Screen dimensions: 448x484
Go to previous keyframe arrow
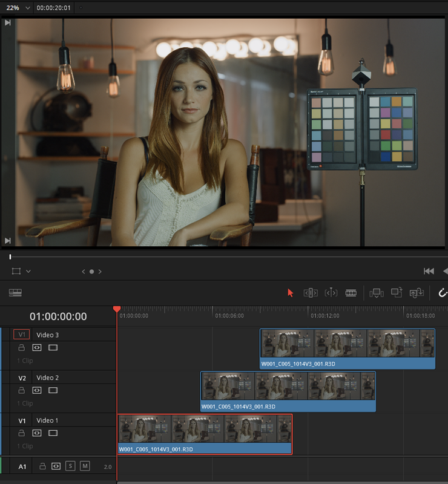pyautogui.click(x=84, y=272)
